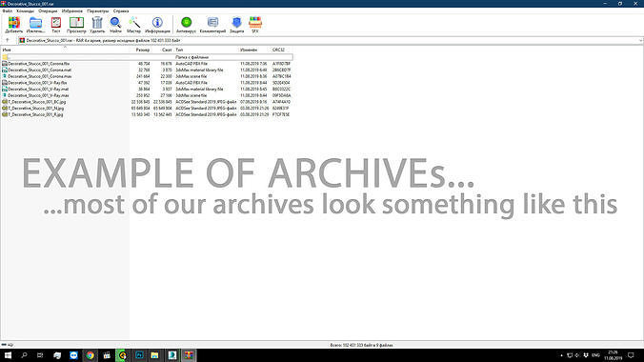Open the Файл menu

point(7,11)
